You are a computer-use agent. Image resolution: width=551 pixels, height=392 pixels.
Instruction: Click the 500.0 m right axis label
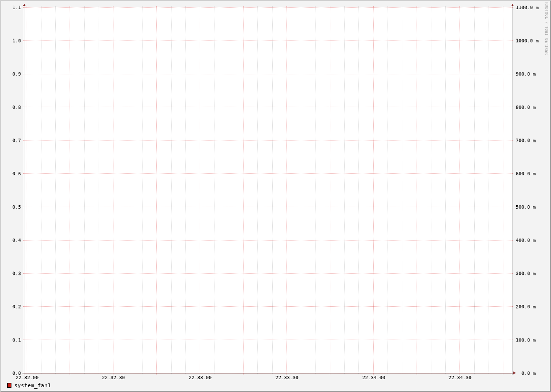coord(525,207)
